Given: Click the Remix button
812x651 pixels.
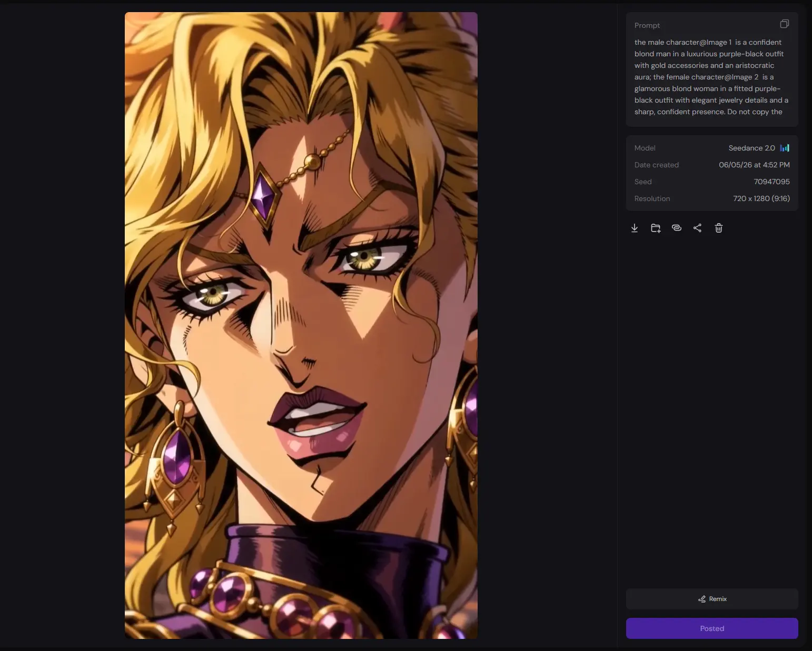Looking at the screenshot, I should coord(712,599).
